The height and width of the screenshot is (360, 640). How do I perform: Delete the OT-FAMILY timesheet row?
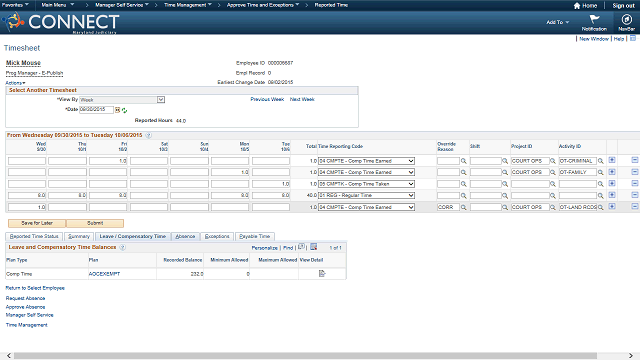click(x=635, y=172)
